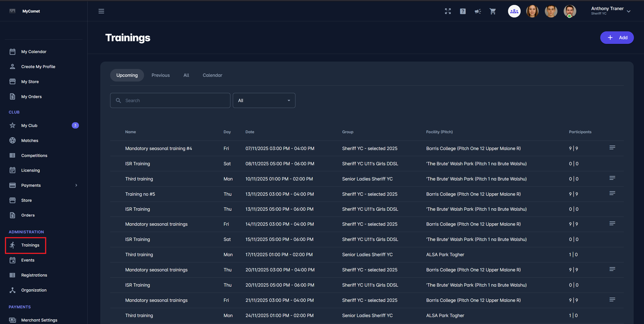The height and width of the screenshot is (324, 644).
Task: Switch to the Previous trainings tab
Action: [x=161, y=75]
